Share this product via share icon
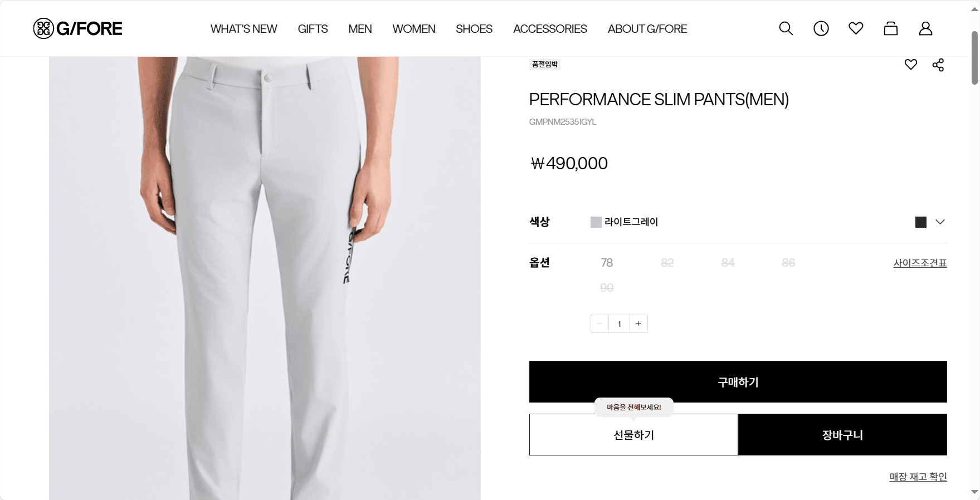 (938, 65)
